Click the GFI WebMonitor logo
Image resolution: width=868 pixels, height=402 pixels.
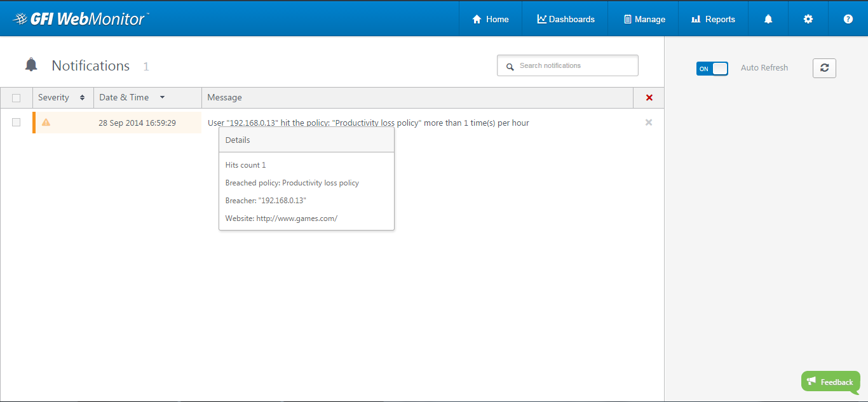(x=81, y=18)
